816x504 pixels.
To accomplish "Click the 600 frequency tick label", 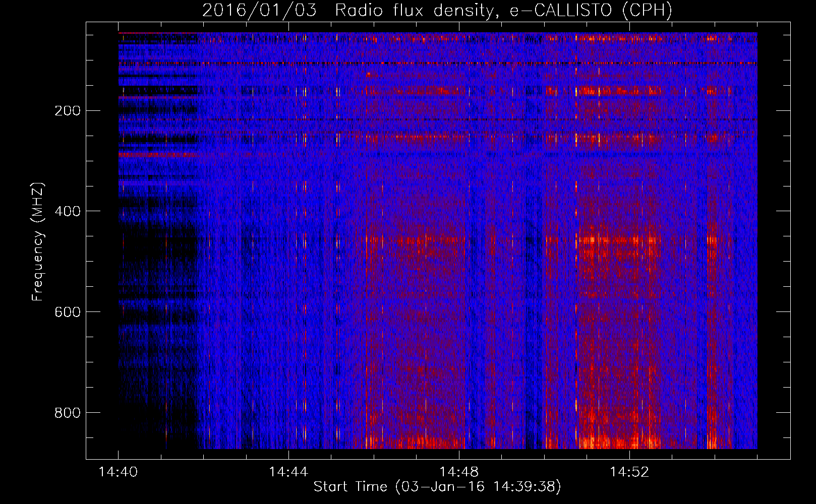I will click(x=67, y=312).
